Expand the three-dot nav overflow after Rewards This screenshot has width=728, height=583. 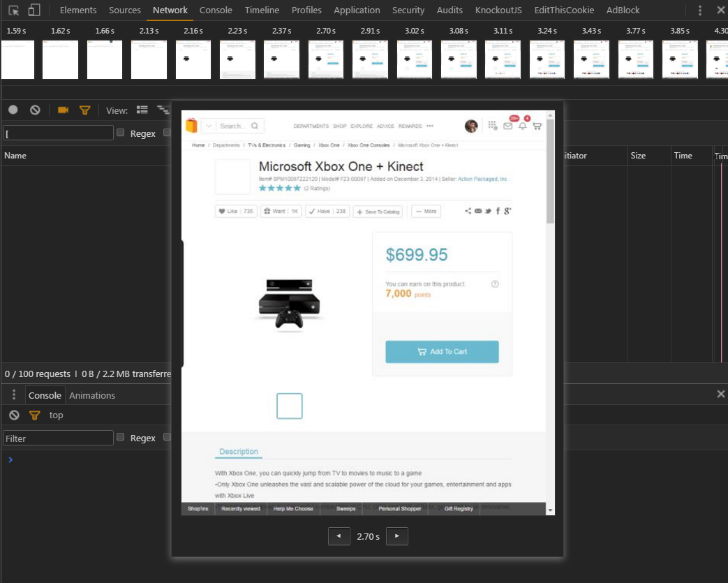pyautogui.click(x=430, y=126)
